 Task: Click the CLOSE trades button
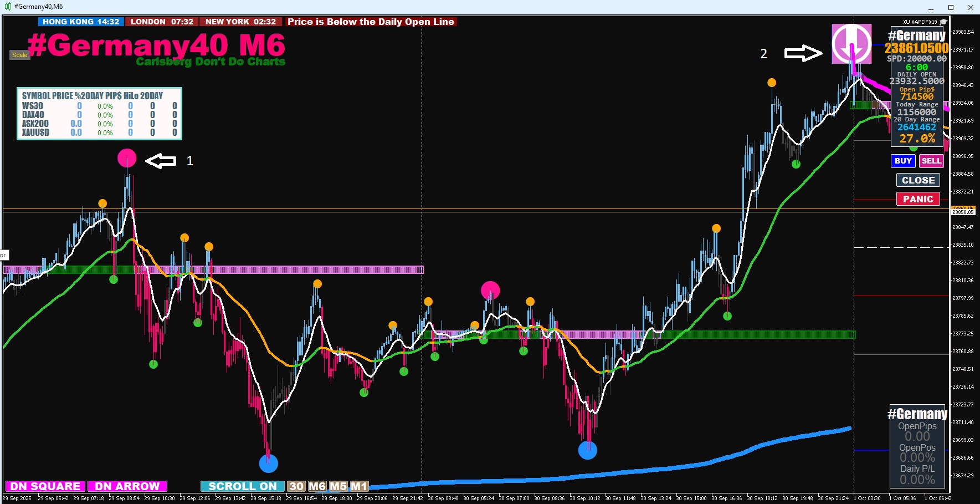pyautogui.click(x=918, y=180)
